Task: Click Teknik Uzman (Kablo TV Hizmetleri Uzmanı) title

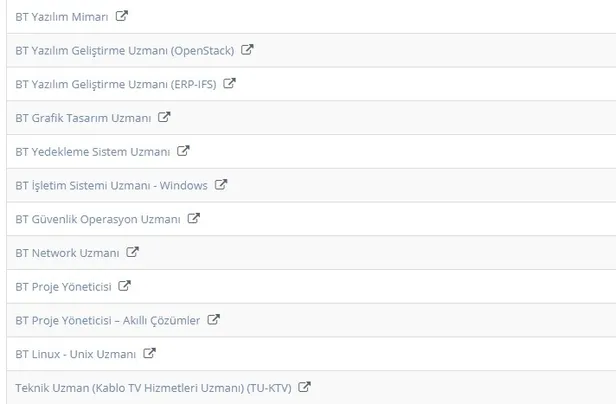Action: click(x=153, y=388)
